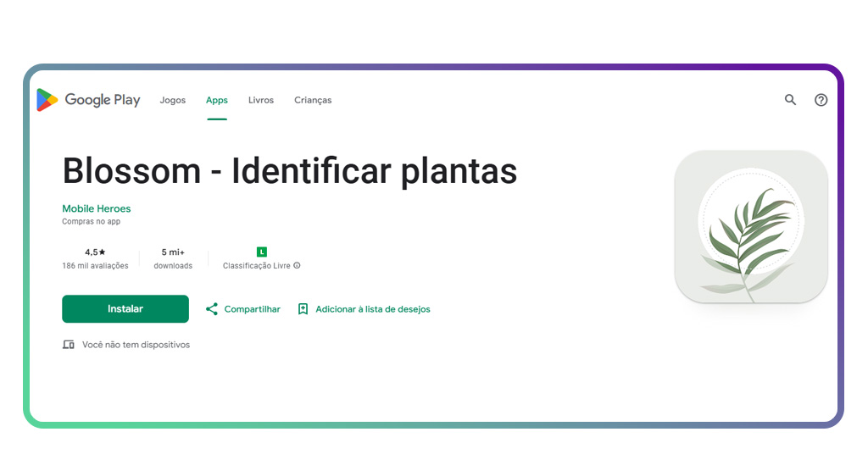The width and height of the screenshot is (868, 454).
Task: Click the Google Play logo
Action: pyautogui.click(x=88, y=100)
